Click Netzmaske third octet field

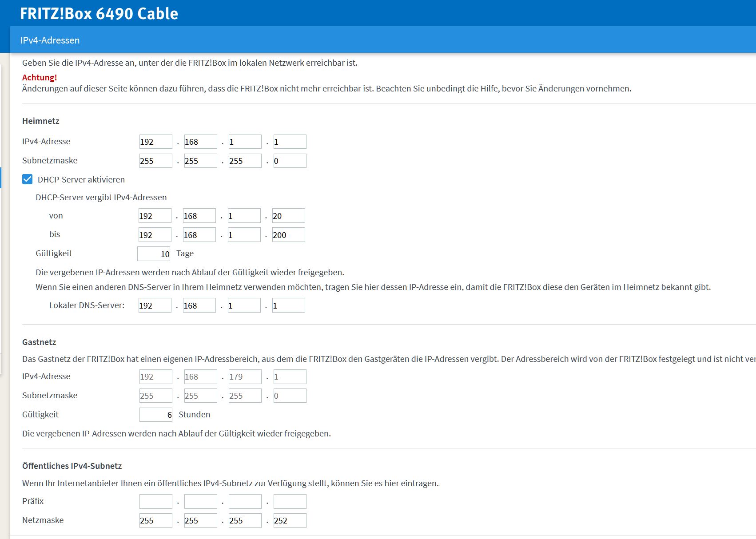[x=245, y=520]
